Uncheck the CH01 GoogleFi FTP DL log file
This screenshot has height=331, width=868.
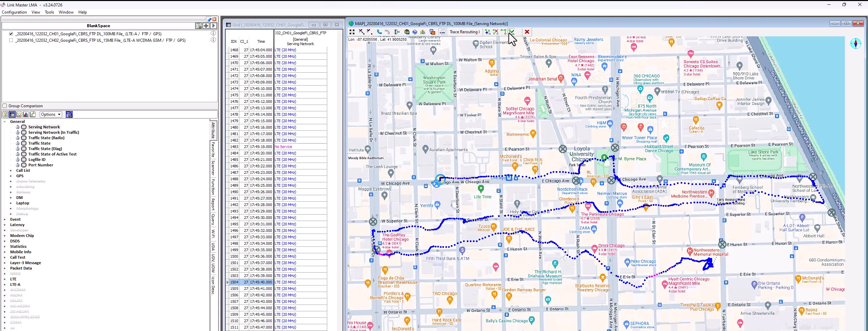click(11, 34)
